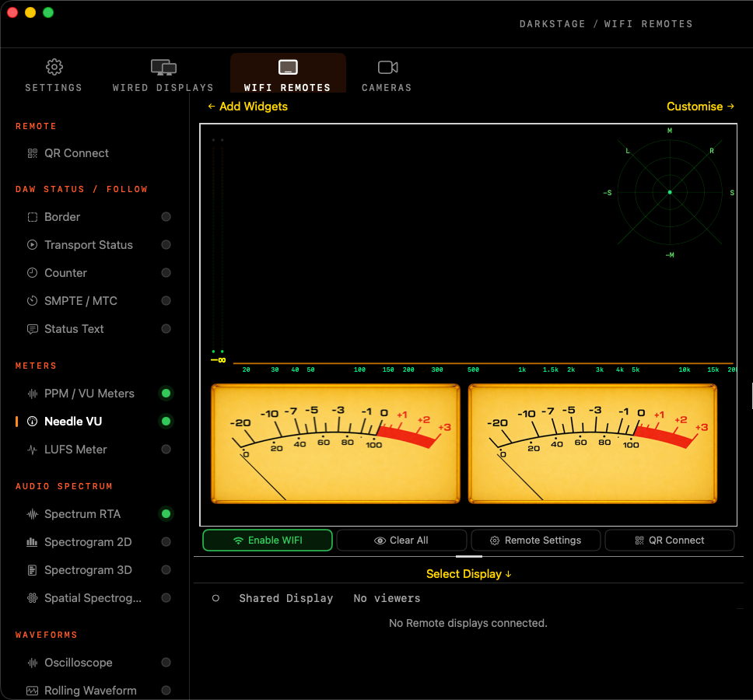Disable the Needle VU green indicator
The height and width of the screenshot is (700, 753).
point(166,422)
